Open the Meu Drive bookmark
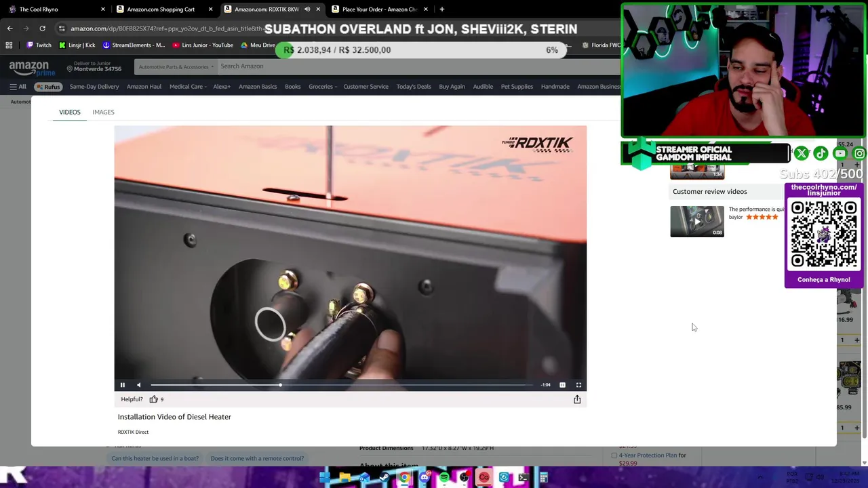868x488 pixels. tap(258, 45)
